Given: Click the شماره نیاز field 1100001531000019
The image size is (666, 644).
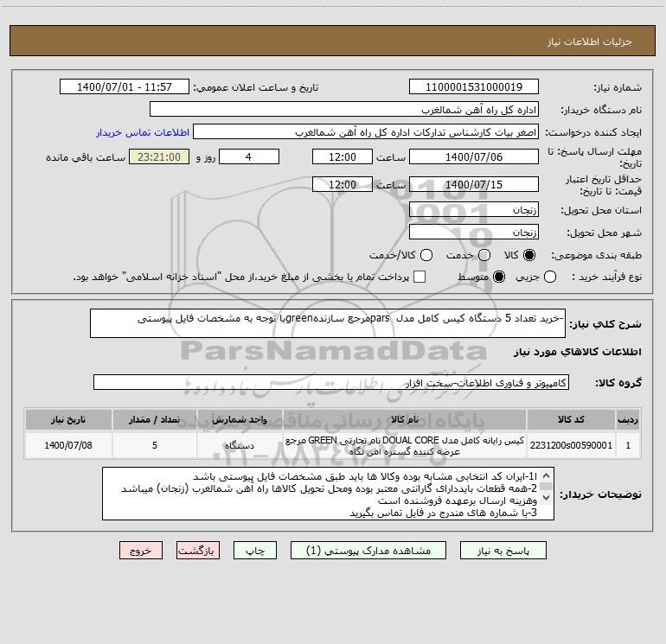Looking at the screenshot, I should [x=474, y=86].
